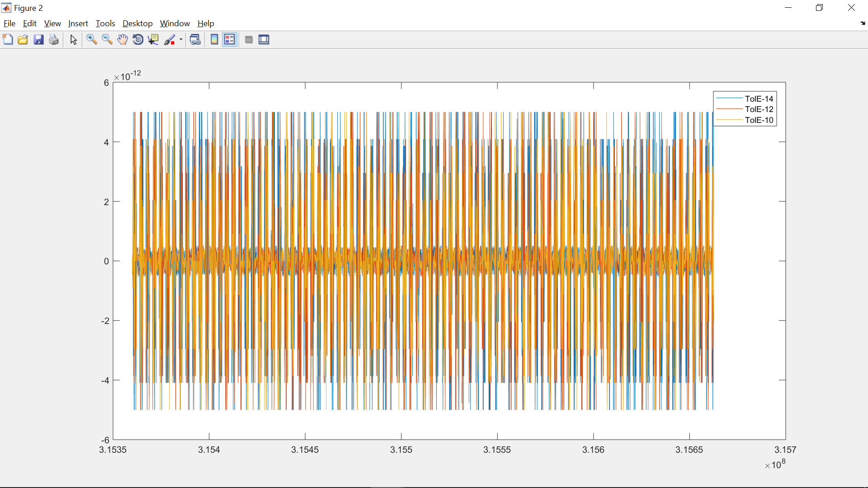Click the MATLAB icon in title bar

click(x=6, y=8)
